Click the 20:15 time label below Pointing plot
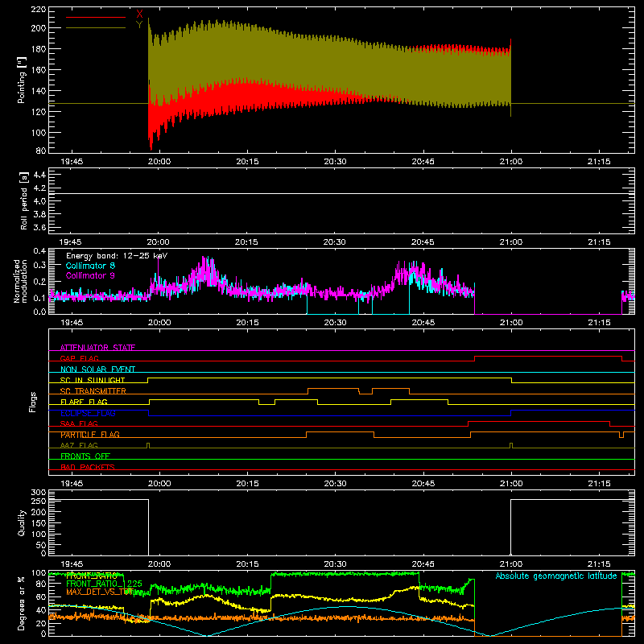This screenshot has width=644, height=644. click(x=247, y=162)
